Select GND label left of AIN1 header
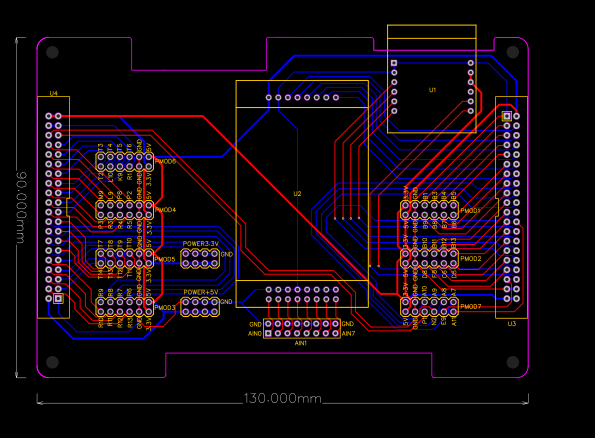Image resolution: width=595 pixels, height=438 pixels. [255, 324]
